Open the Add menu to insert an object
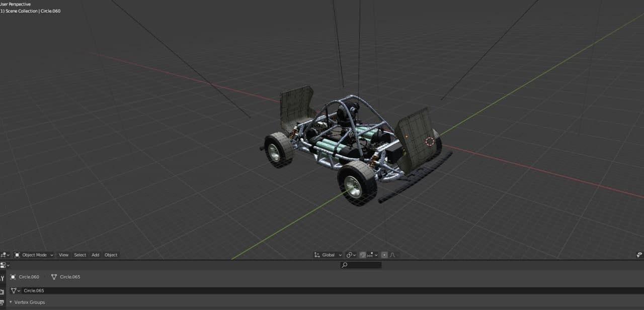This screenshot has width=644, height=310. (95, 255)
